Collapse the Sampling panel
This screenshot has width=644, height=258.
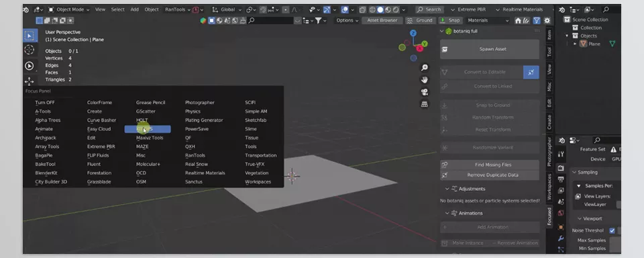[x=575, y=173]
